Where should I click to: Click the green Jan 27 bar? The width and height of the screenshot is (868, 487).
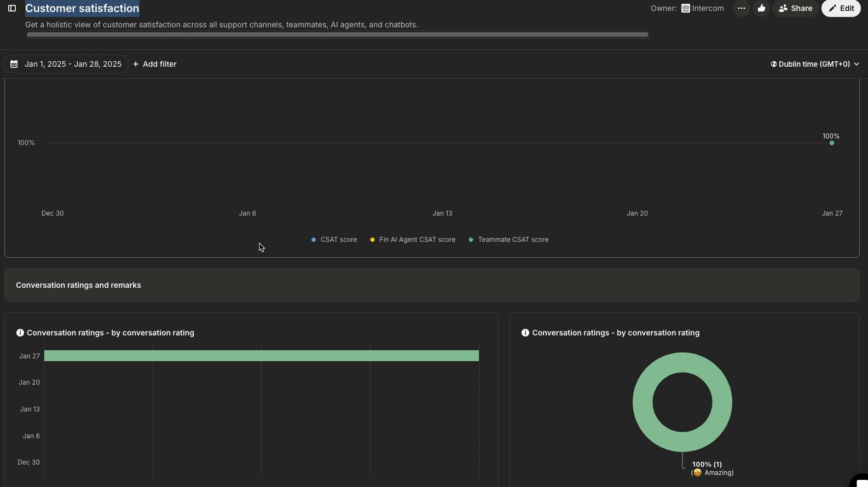click(262, 356)
